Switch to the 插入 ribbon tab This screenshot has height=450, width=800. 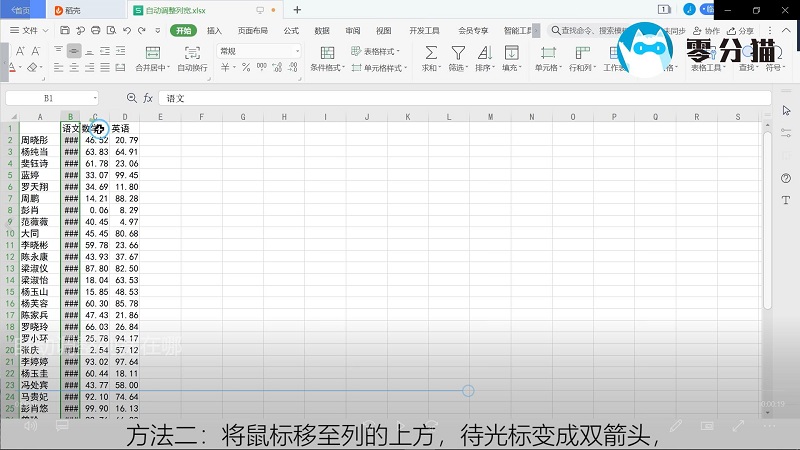(214, 31)
